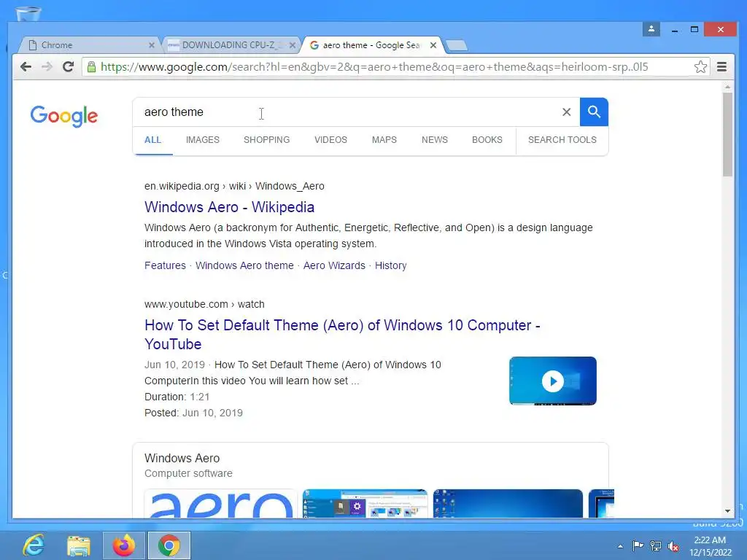Click 'Computer software' subtitle text
The image size is (747, 560).
click(x=188, y=474)
